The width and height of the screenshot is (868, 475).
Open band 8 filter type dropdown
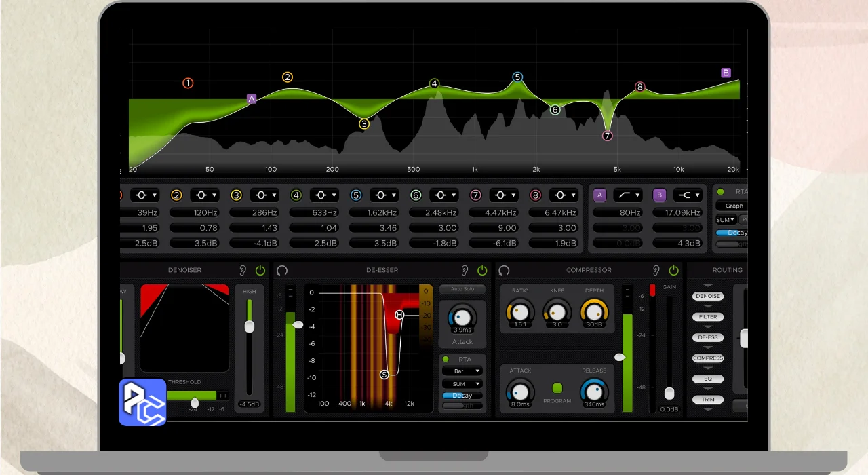564,195
